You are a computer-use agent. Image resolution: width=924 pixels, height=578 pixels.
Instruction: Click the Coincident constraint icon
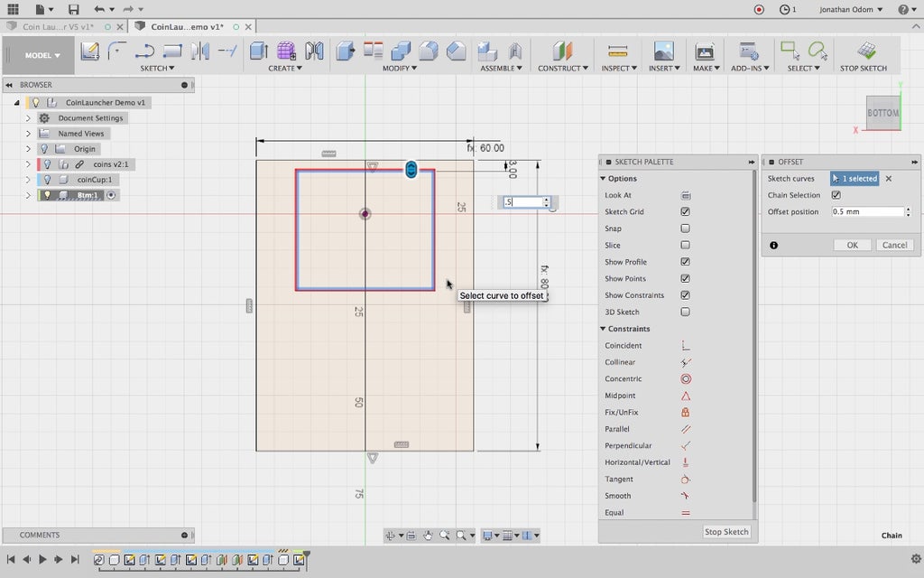coord(685,346)
